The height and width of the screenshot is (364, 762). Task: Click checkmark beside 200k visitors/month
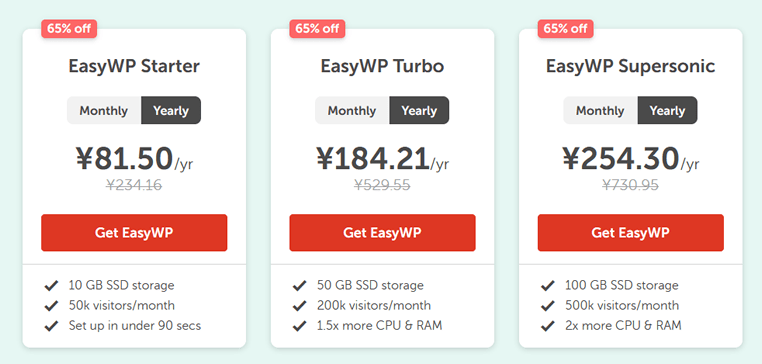tap(299, 306)
